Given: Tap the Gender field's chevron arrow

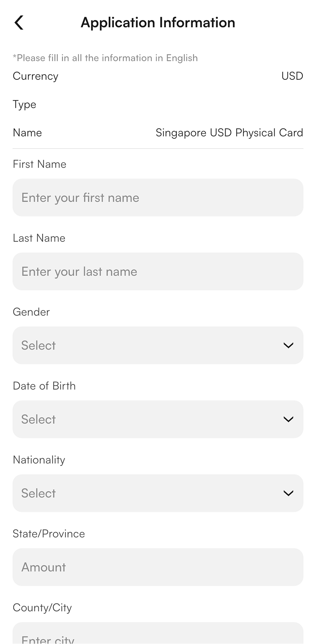Looking at the screenshot, I should tap(288, 345).
